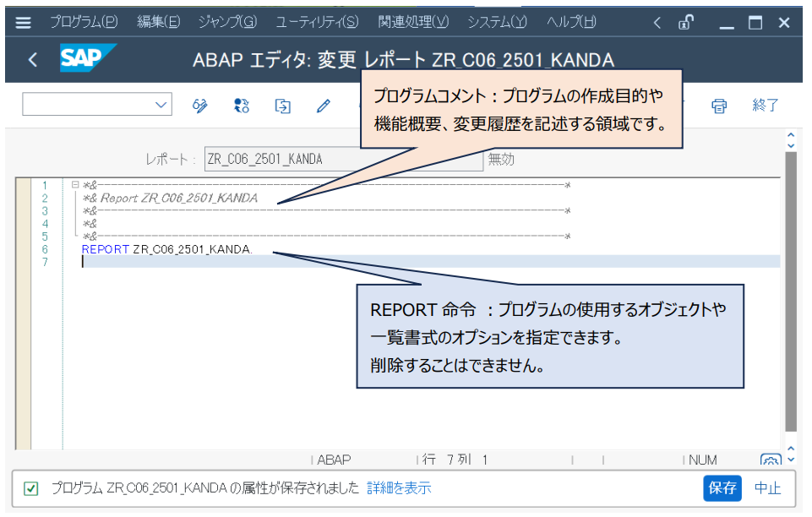Click scroll-down arrow at bottom right

point(791,460)
